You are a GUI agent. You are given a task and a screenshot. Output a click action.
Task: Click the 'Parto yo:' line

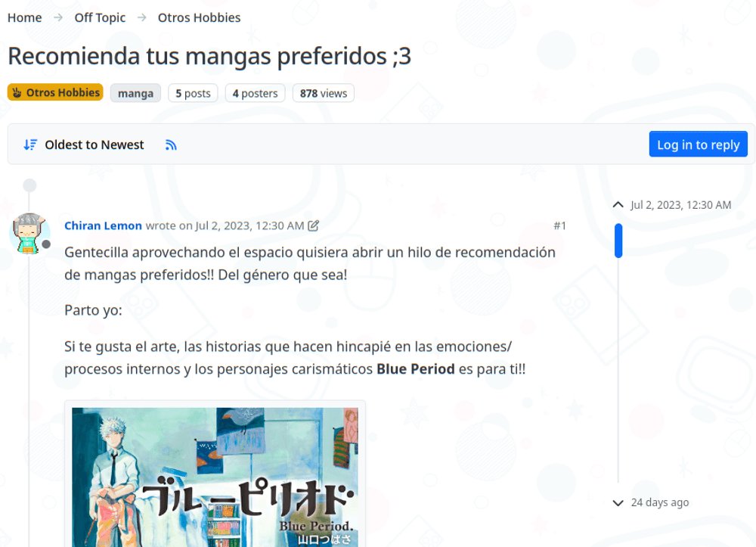click(x=94, y=310)
